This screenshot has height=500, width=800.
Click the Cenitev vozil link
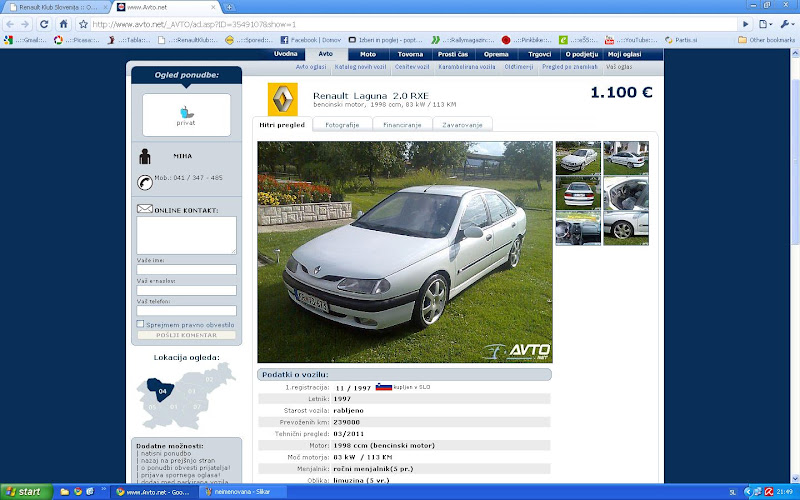coord(412,67)
